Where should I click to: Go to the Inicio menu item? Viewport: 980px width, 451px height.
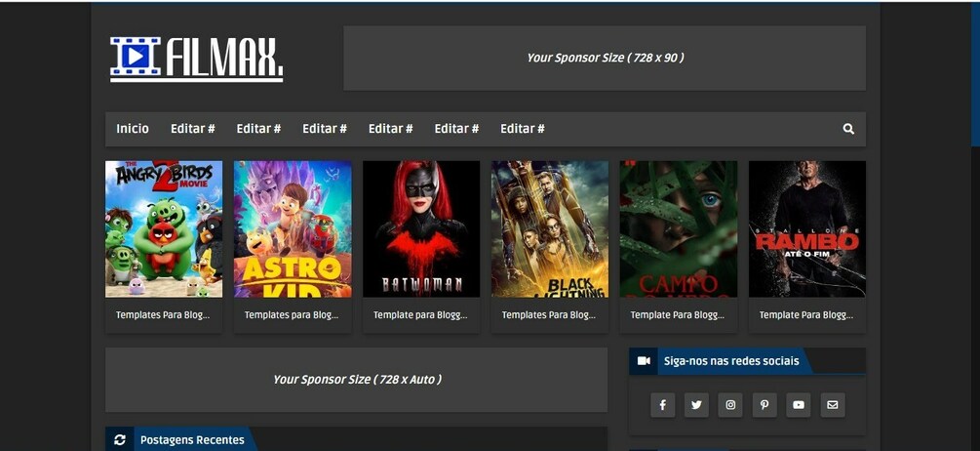tap(133, 129)
